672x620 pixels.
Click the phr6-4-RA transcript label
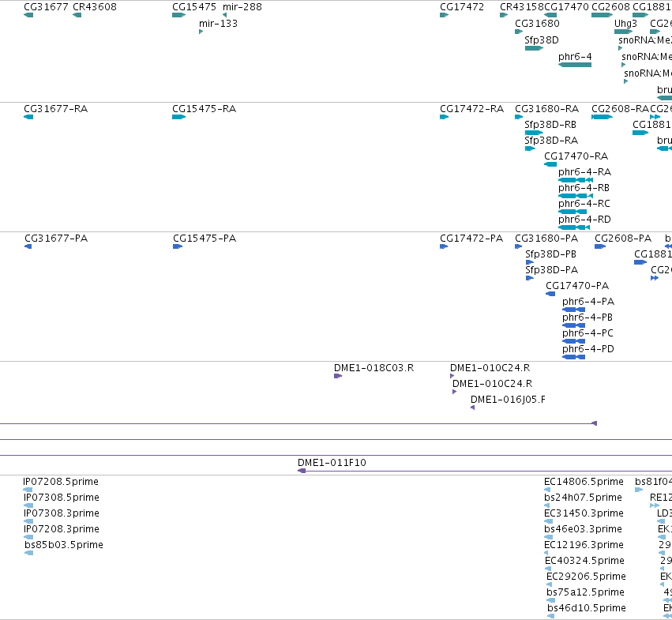pyautogui.click(x=584, y=172)
